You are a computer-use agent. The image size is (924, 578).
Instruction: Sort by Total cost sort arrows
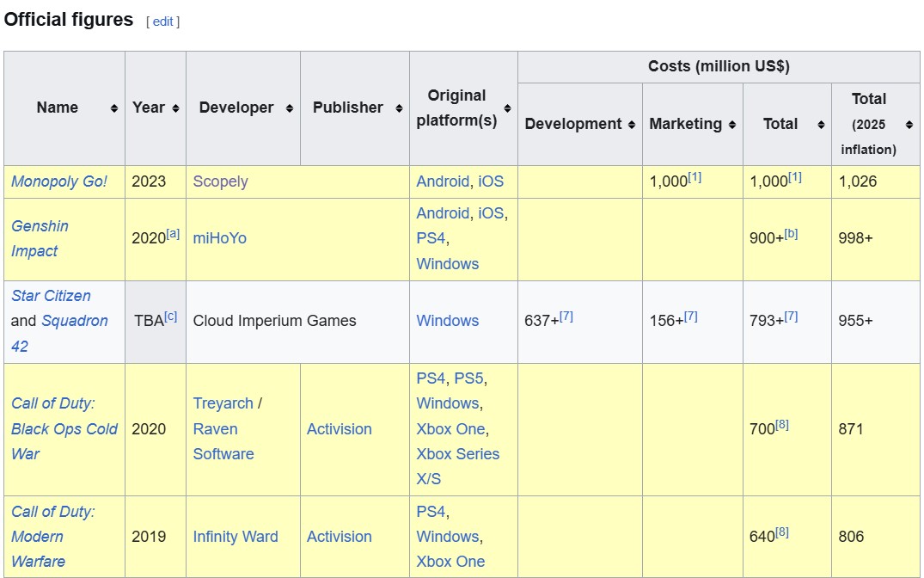click(x=822, y=125)
